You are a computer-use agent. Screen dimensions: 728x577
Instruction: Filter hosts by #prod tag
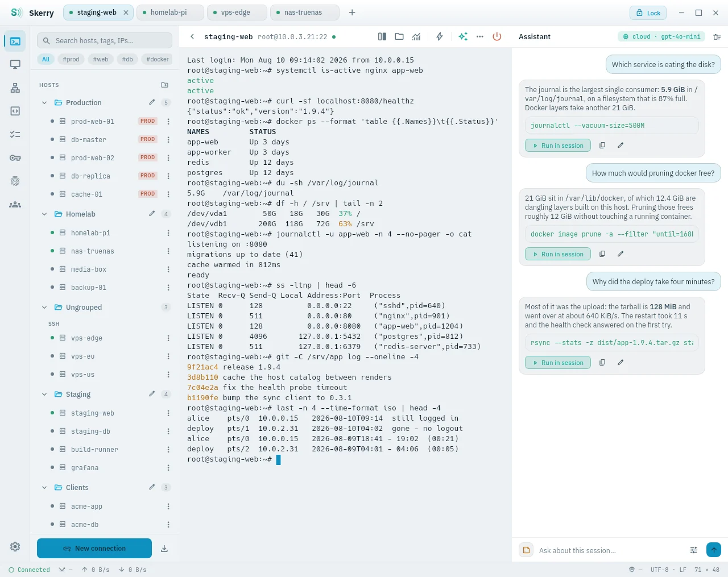click(x=71, y=59)
